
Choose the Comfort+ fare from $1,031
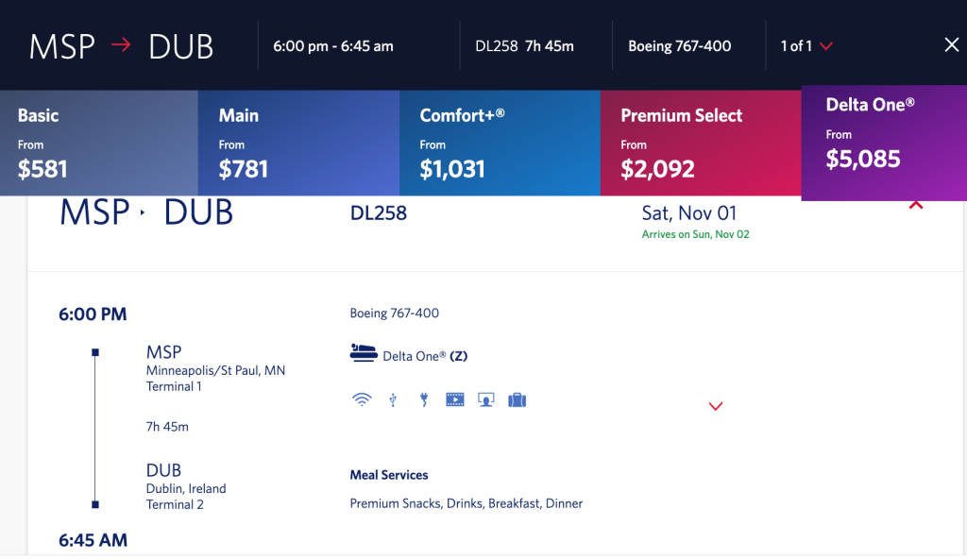pyautogui.click(x=500, y=144)
